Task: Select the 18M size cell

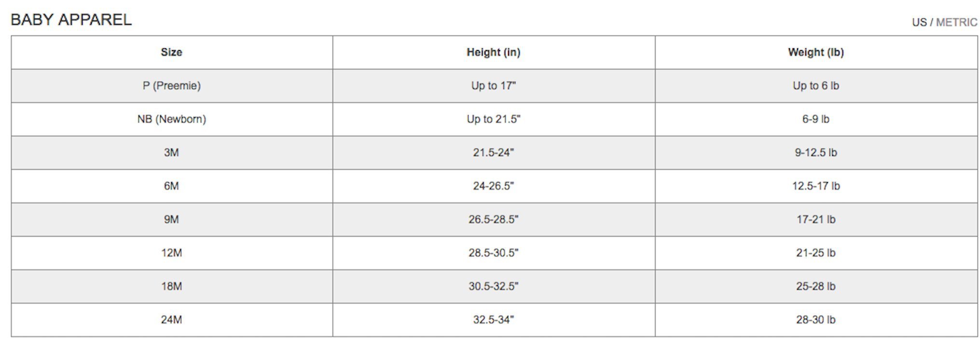Action: click(x=171, y=286)
